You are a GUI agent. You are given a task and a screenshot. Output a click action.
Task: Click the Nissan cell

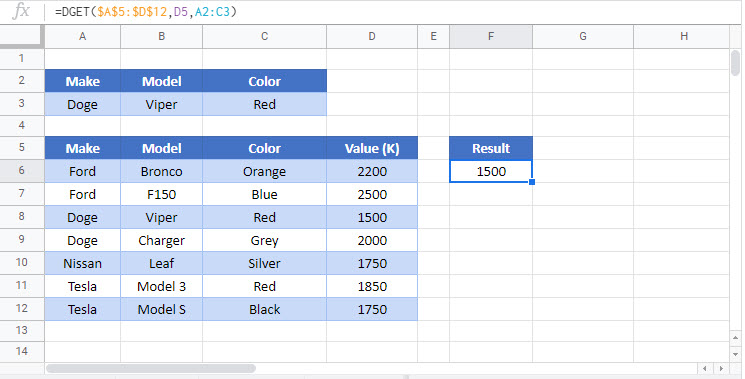tap(83, 263)
